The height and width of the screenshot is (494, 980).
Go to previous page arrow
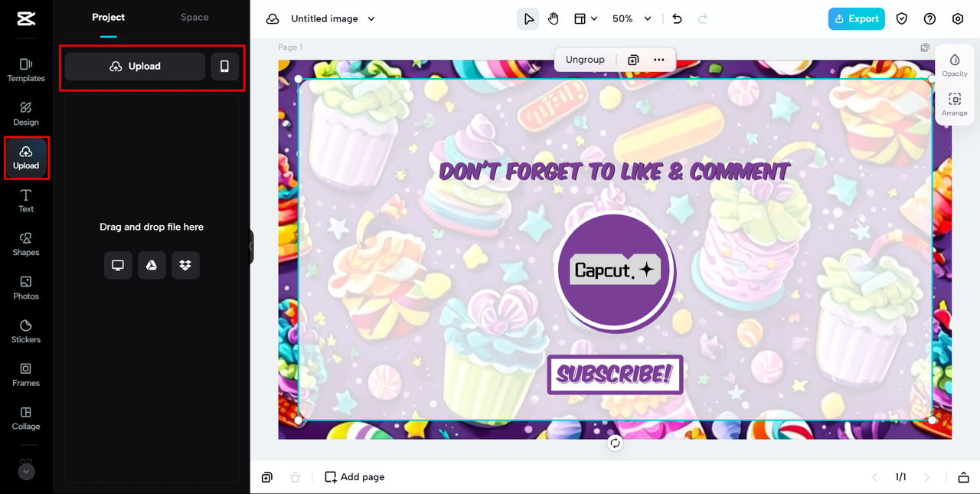[x=875, y=477]
